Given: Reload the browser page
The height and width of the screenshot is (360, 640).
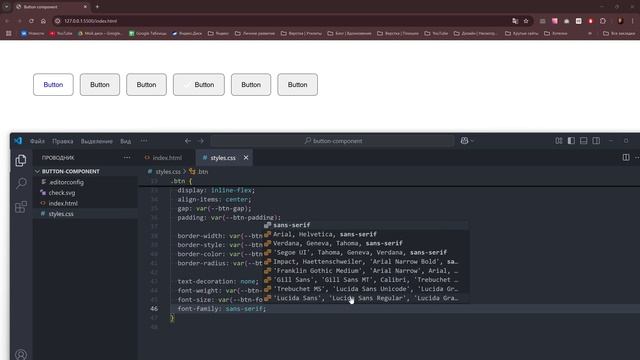Looking at the screenshot, I should 31,21.
